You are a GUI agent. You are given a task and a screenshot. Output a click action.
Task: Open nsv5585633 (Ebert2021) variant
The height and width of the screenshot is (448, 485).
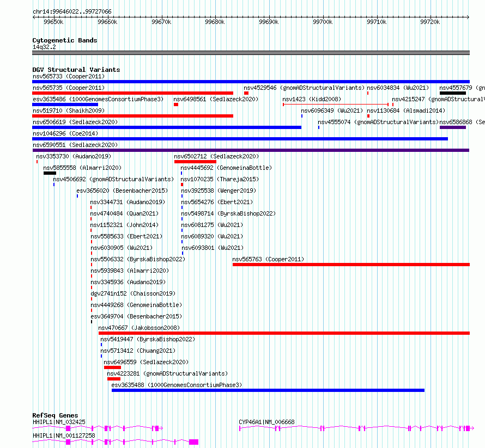coord(126,236)
